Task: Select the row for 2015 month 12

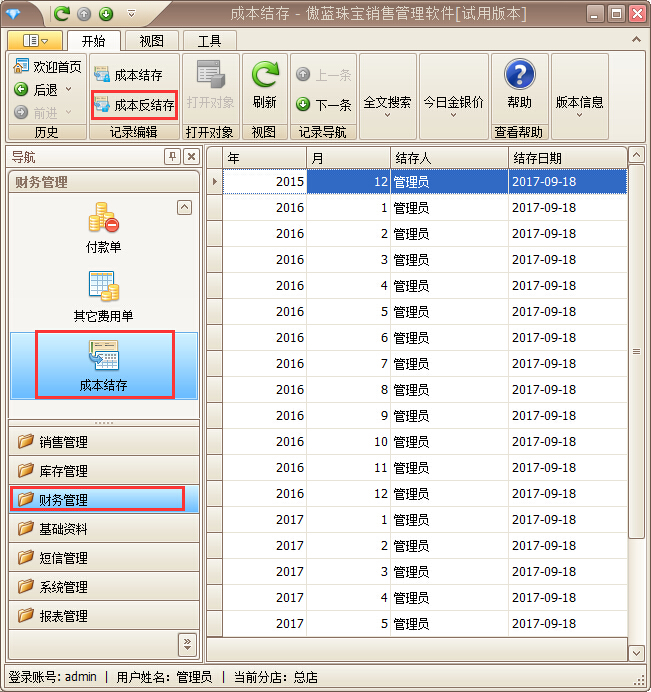Action: click(x=425, y=181)
